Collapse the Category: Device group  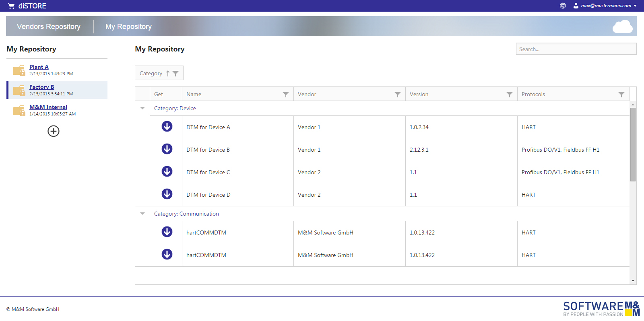[142, 108]
